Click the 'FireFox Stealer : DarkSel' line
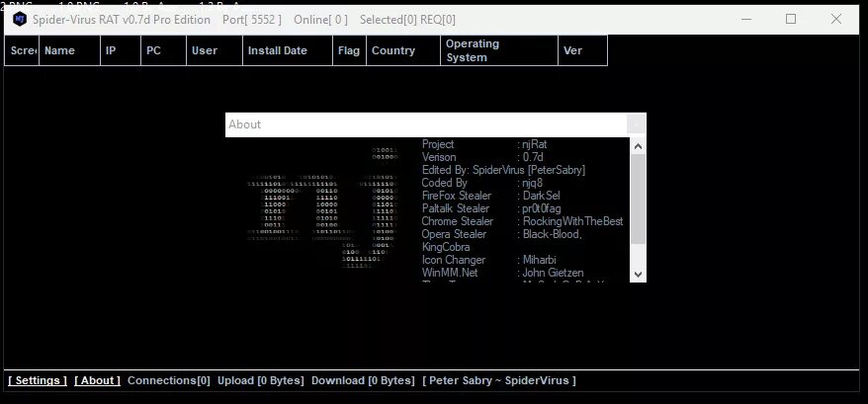Viewport: 868px width, 404px height. click(490, 196)
